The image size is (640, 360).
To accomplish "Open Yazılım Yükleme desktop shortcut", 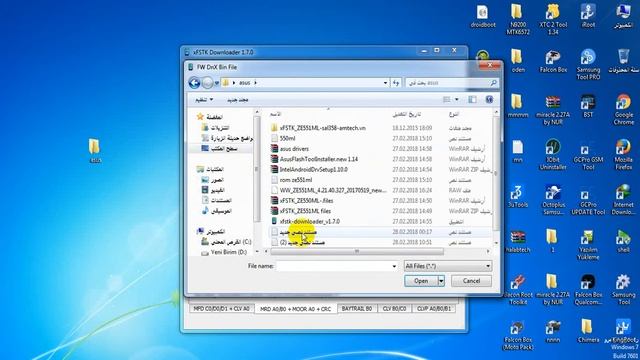I will click(588, 244).
